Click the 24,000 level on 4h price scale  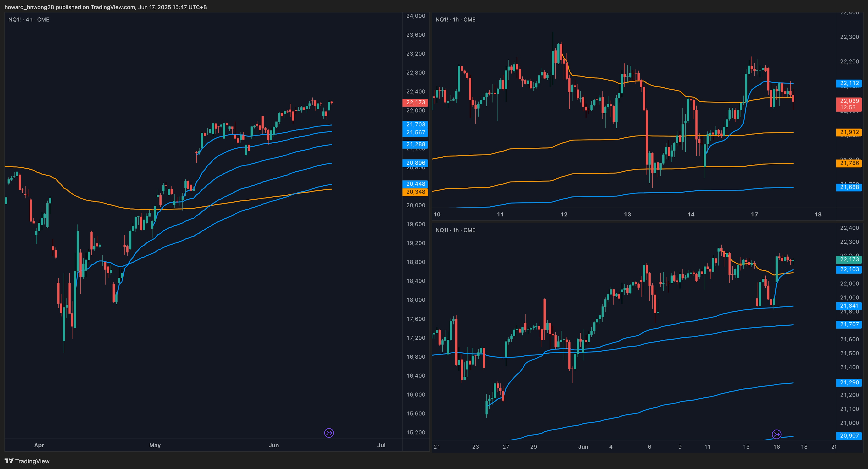pyautogui.click(x=415, y=16)
